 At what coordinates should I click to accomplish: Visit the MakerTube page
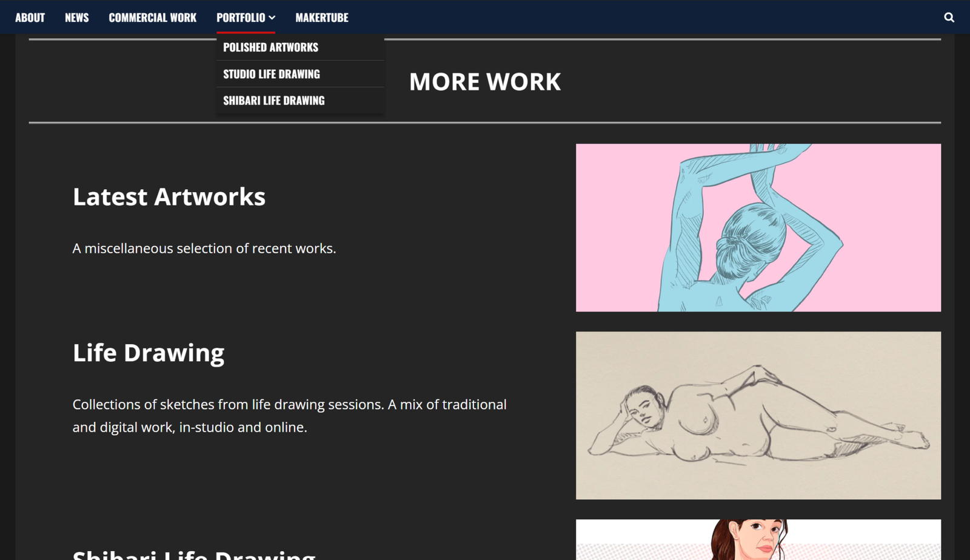click(x=321, y=18)
